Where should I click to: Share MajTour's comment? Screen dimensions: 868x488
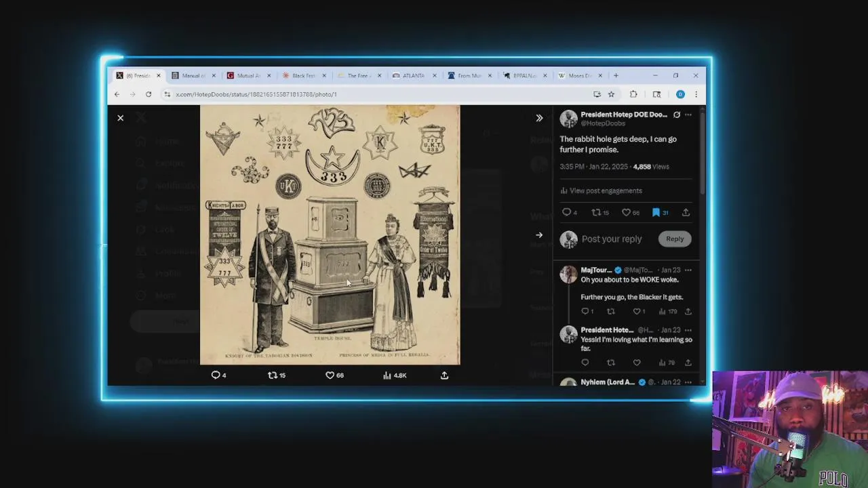tap(688, 311)
